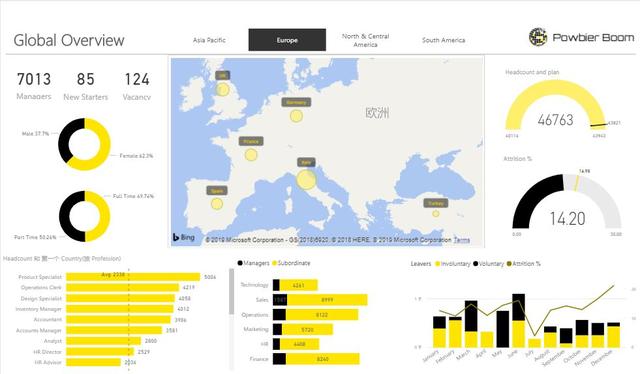
Task: Click the yellow Involuntary legend swatch
Action: click(438, 264)
